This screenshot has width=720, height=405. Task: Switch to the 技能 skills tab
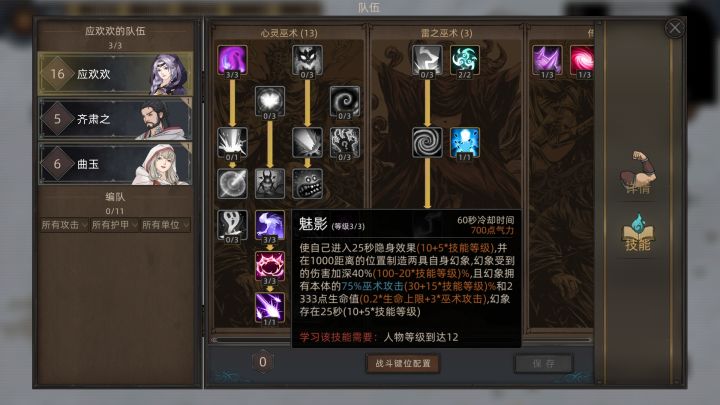(638, 233)
